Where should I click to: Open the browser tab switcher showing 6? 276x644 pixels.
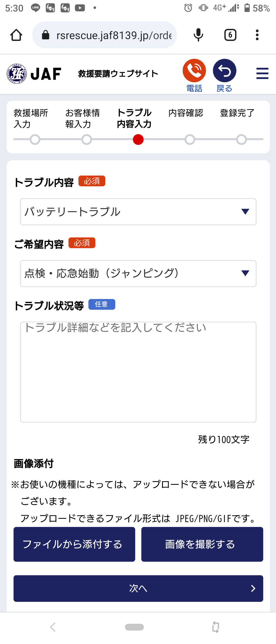click(x=230, y=35)
